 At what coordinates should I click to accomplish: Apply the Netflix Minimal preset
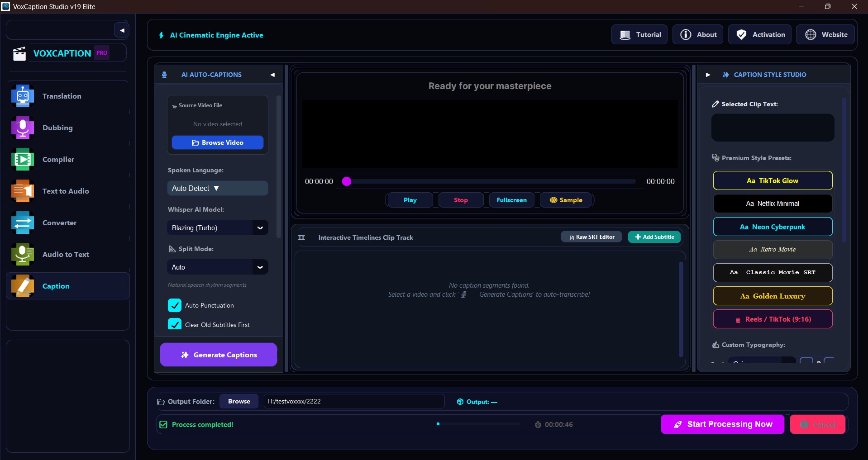point(773,204)
